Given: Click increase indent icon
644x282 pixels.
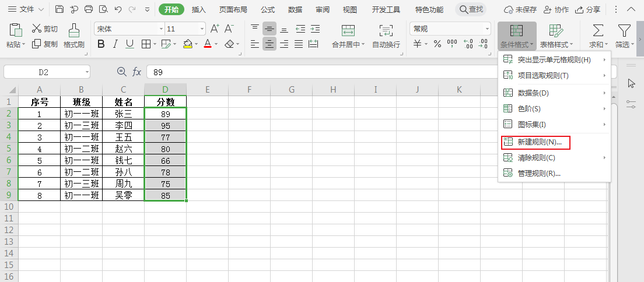Looking at the screenshot, I should click(315, 29).
